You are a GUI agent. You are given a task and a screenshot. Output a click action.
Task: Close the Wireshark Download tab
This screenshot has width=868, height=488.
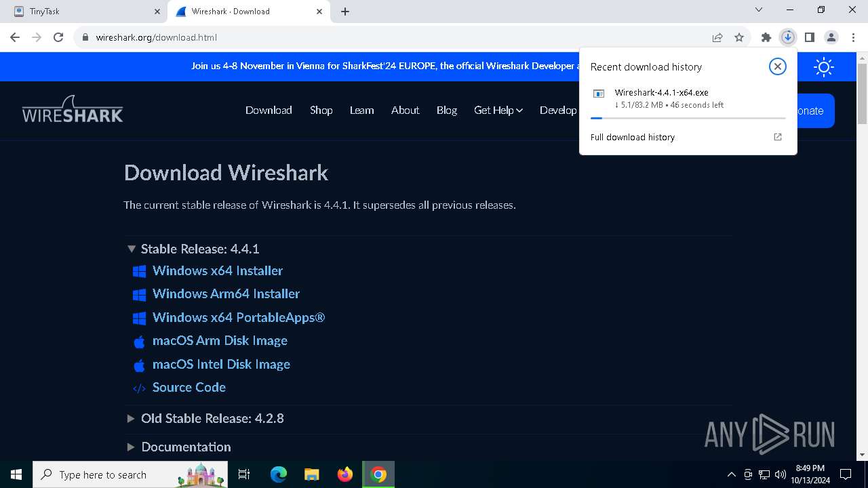(319, 12)
